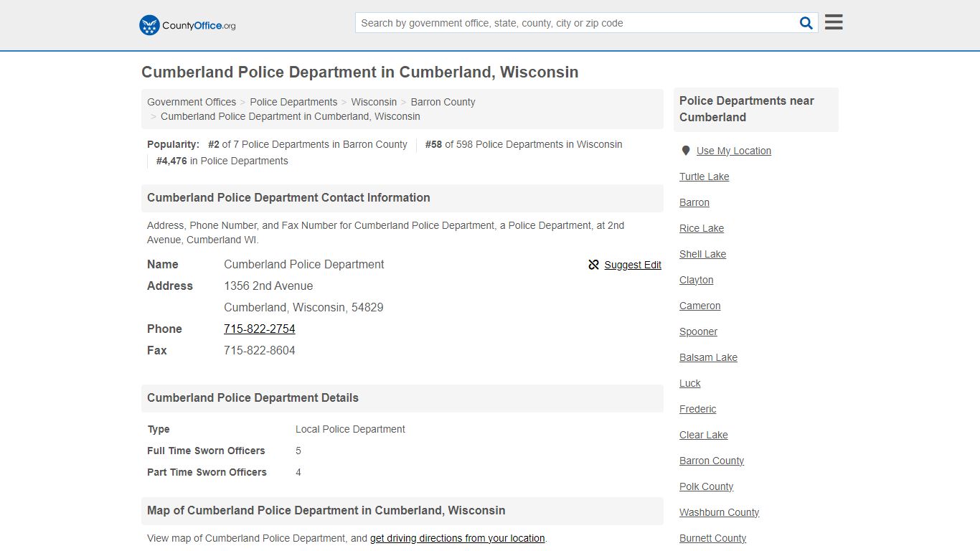The image size is (980, 551).
Task: Click the location pin icon
Action: coord(686,151)
